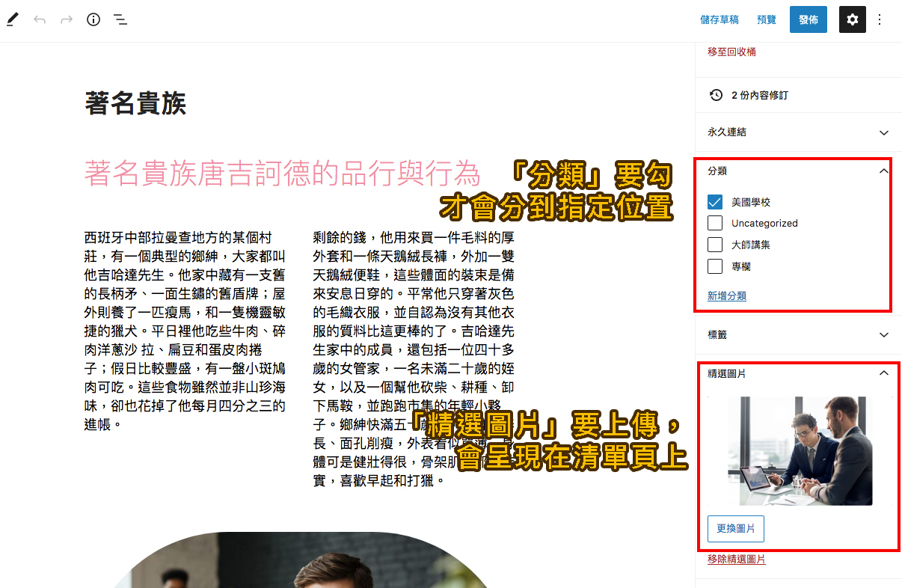The height and width of the screenshot is (588, 902).
Task: Open the settings gear sidebar panel
Action: 852,19
